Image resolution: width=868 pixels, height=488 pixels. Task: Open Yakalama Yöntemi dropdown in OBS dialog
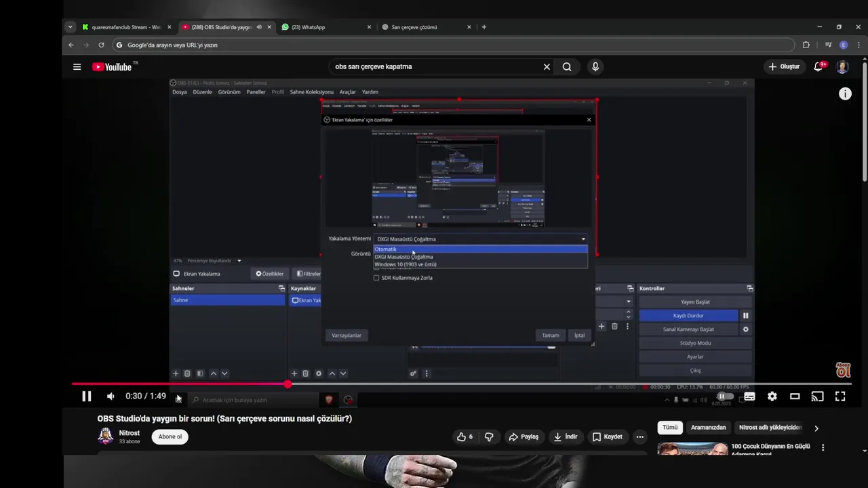pyautogui.click(x=481, y=239)
